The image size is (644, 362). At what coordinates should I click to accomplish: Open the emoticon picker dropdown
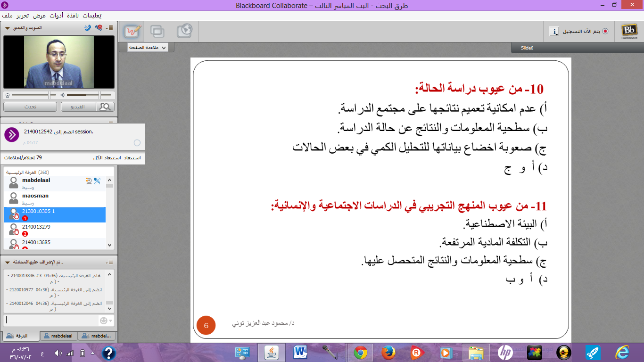click(106, 321)
